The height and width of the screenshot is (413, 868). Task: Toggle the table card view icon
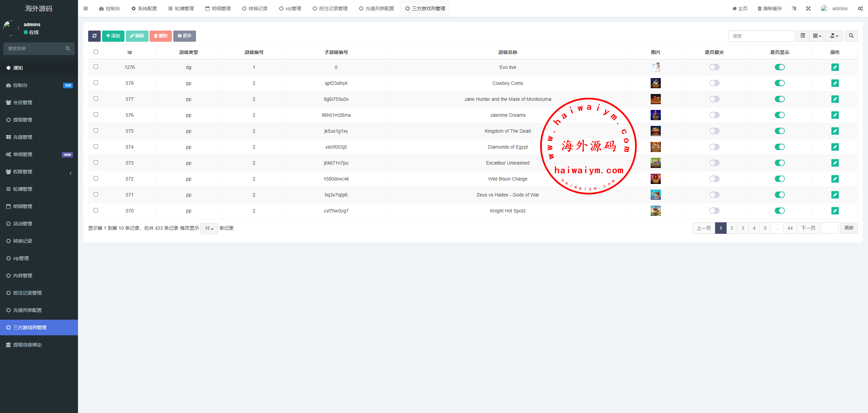tap(803, 36)
